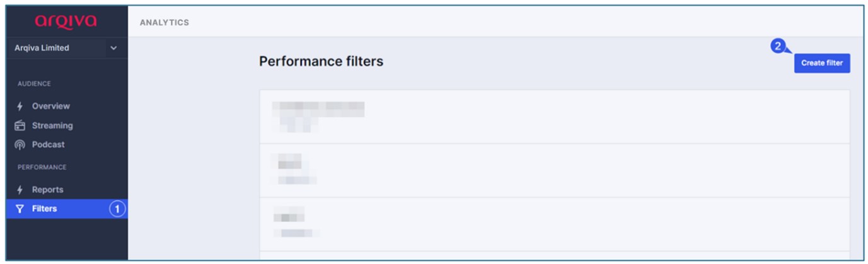The image size is (868, 264).
Task: Expand the chevron beside Arqiva Limited
Action: coord(113,48)
